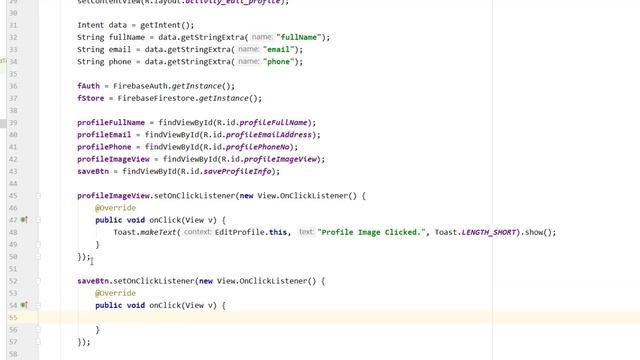Click profileFullName field on line 39

[x=111, y=122]
